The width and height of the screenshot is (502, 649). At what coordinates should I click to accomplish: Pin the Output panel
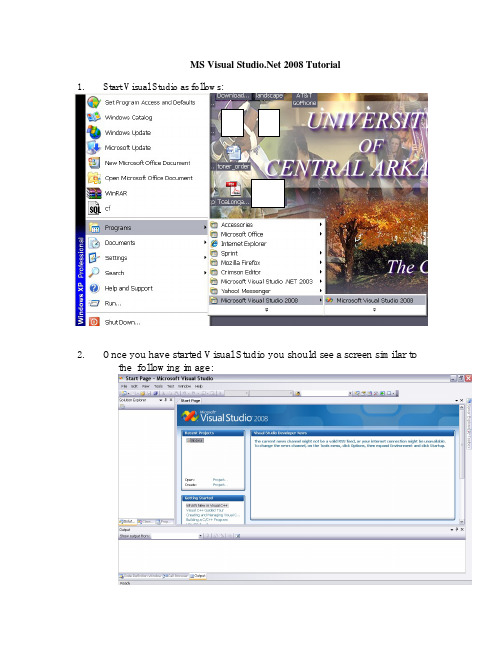(x=457, y=529)
